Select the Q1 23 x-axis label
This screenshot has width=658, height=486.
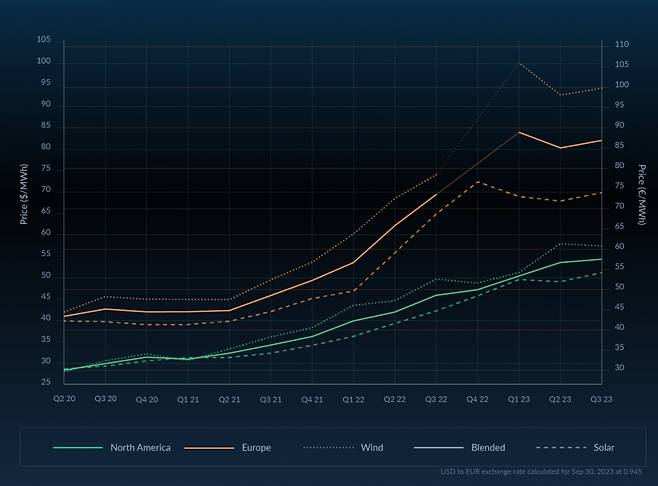518,398
